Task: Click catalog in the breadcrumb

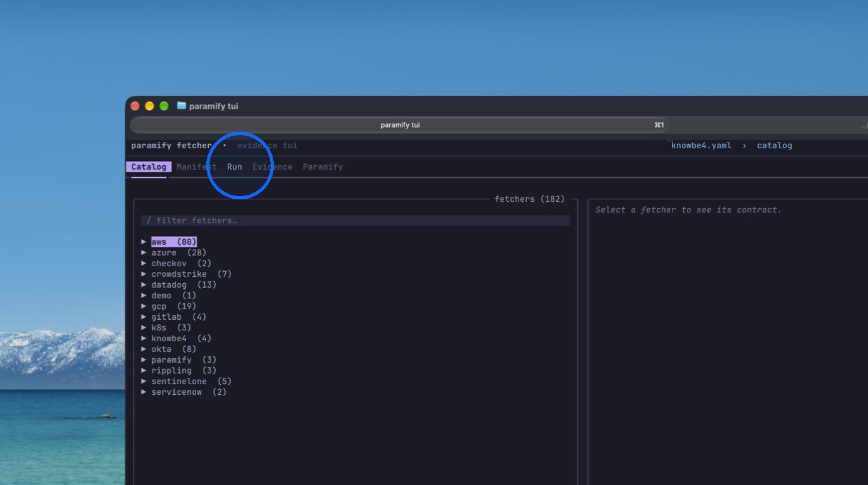Action: [775, 146]
